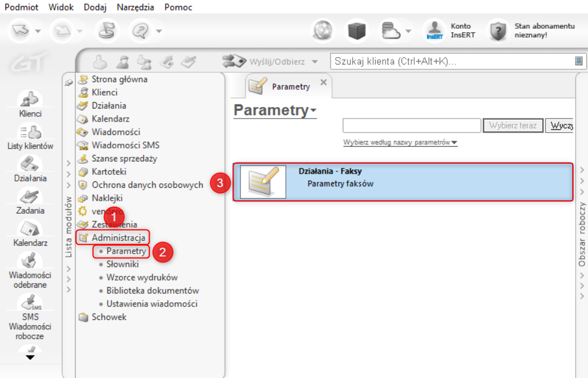Click the globe web icon

coord(323,31)
